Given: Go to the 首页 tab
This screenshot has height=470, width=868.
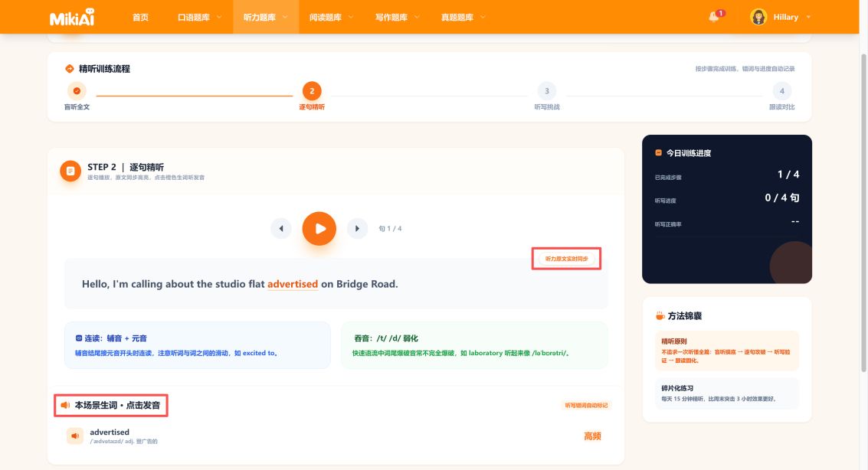Looking at the screenshot, I should [x=141, y=17].
